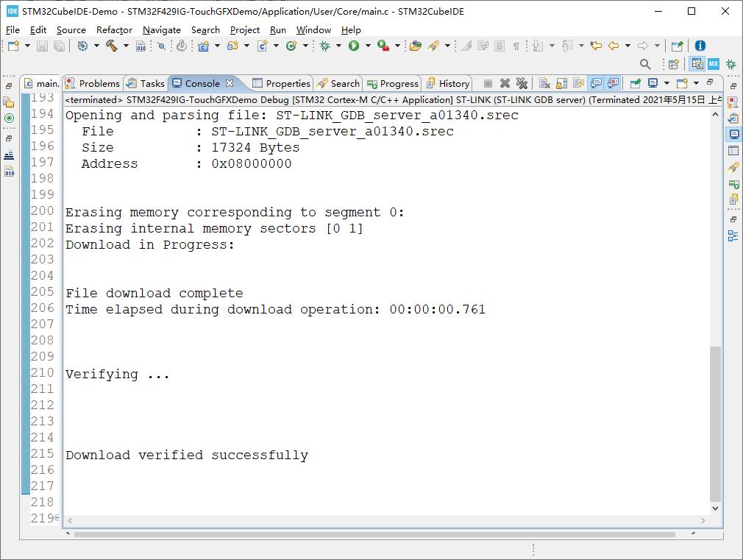Click Remove All Terminated Launches double-X icon

click(x=522, y=83)
